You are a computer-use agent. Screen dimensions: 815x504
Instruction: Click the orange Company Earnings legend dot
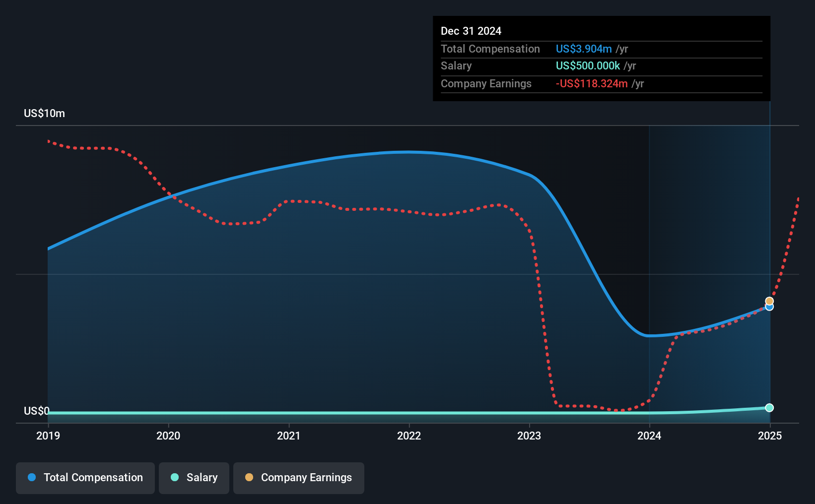click(x=249, y=477)
